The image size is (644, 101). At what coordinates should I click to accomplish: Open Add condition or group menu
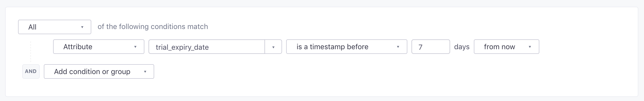coord(99,71)
